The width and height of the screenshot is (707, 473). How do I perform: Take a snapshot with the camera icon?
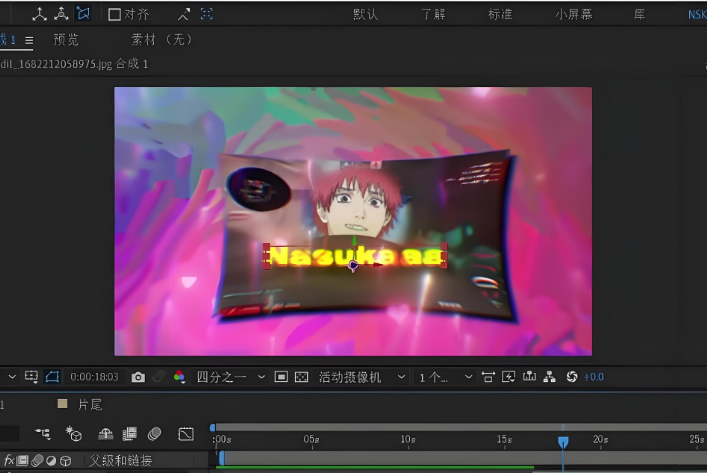(138, 377)
